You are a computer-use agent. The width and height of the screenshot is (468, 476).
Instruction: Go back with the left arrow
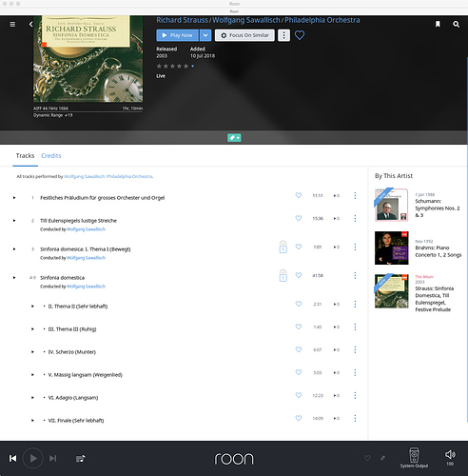tap(30, 24)
